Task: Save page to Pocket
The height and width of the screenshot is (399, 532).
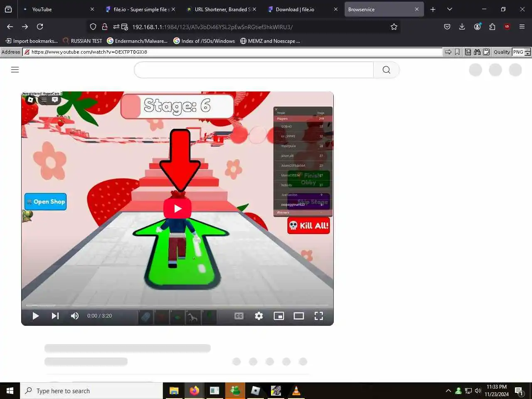Action: point(447,27)
